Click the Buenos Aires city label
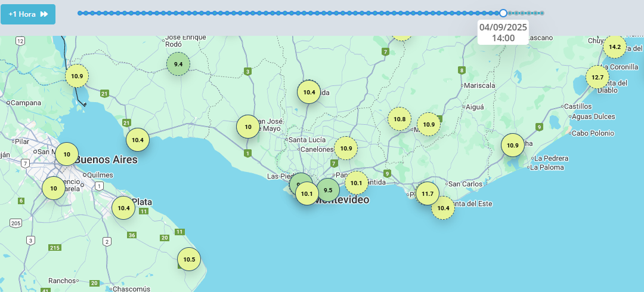Viewport: 644px width, 292px height. point(106,160)
